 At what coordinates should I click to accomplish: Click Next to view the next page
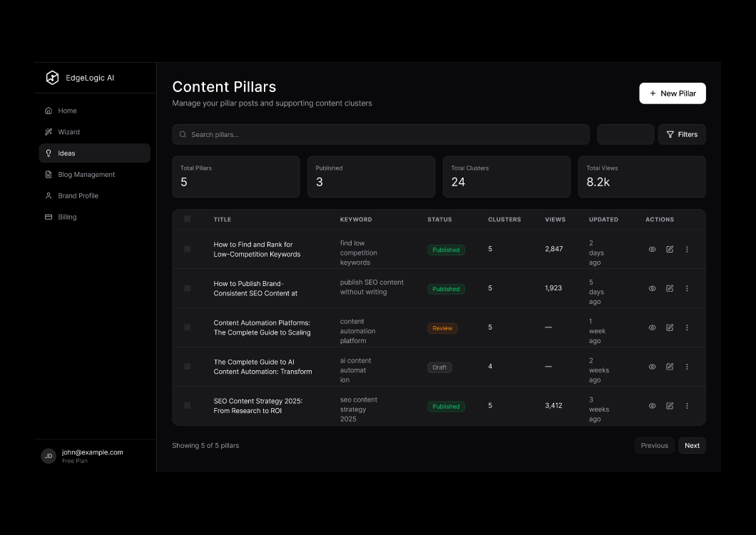[691, 445]
